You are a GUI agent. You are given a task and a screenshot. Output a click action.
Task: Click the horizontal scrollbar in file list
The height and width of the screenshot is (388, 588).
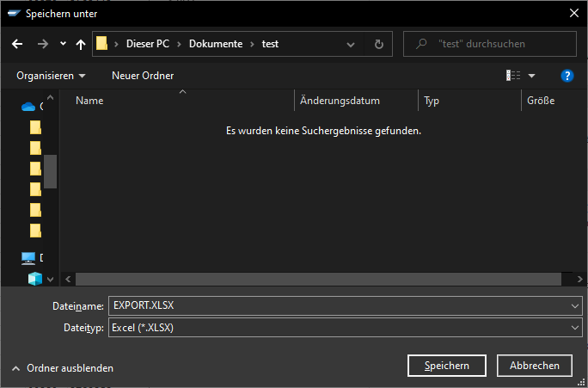(x=318, y=279)
